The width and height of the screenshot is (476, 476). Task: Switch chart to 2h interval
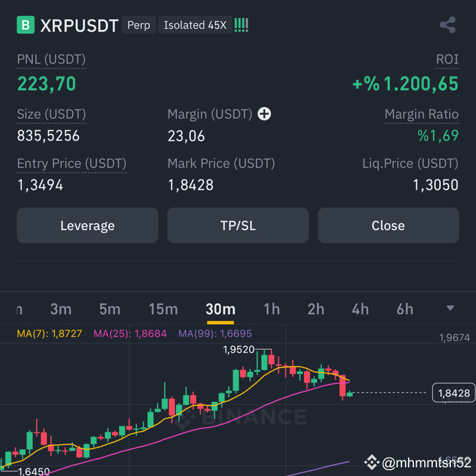pos(316,309)
